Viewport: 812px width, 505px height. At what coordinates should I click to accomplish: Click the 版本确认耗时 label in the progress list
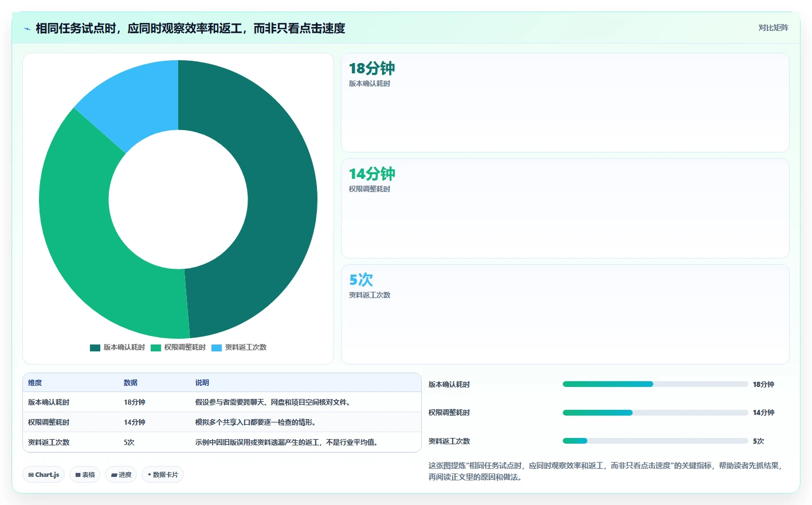(x=449, y=385)
